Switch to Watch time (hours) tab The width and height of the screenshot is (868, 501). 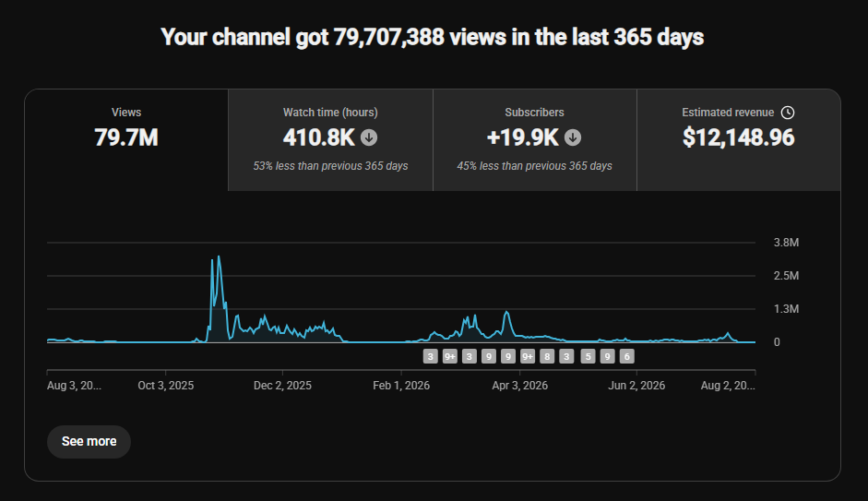click(x=330, y=140)
